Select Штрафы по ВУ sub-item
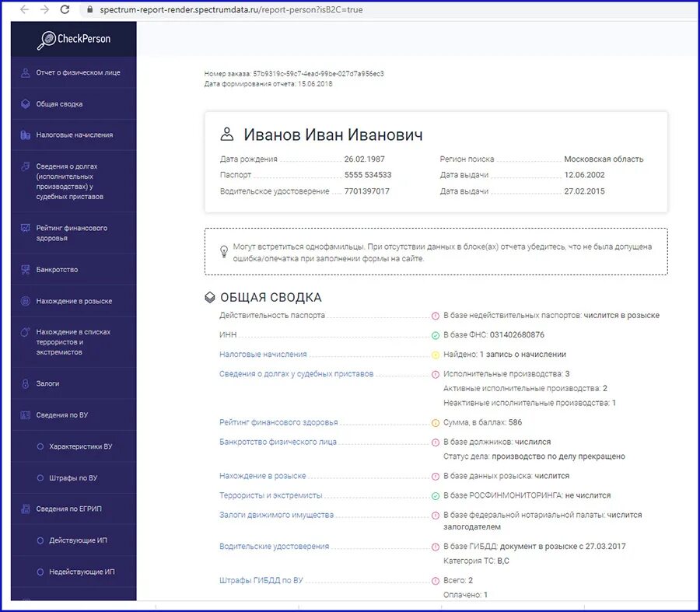 (x=73, y=478)
